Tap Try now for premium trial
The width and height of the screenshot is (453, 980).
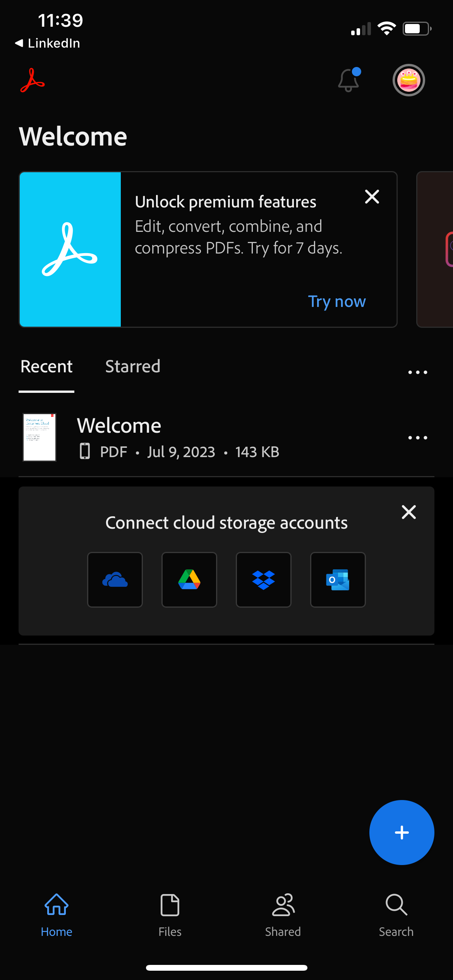337,301
